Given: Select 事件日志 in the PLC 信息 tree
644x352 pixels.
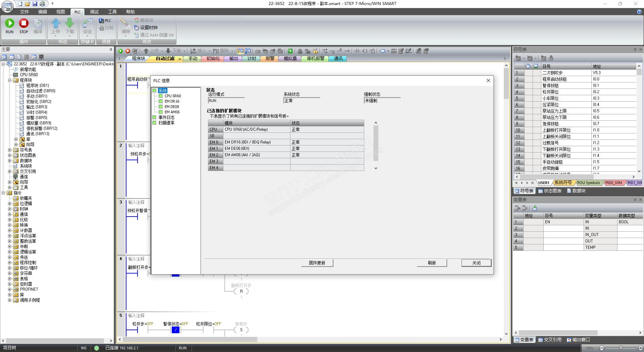Looking at the screenshot, I should tap(166, 117).
